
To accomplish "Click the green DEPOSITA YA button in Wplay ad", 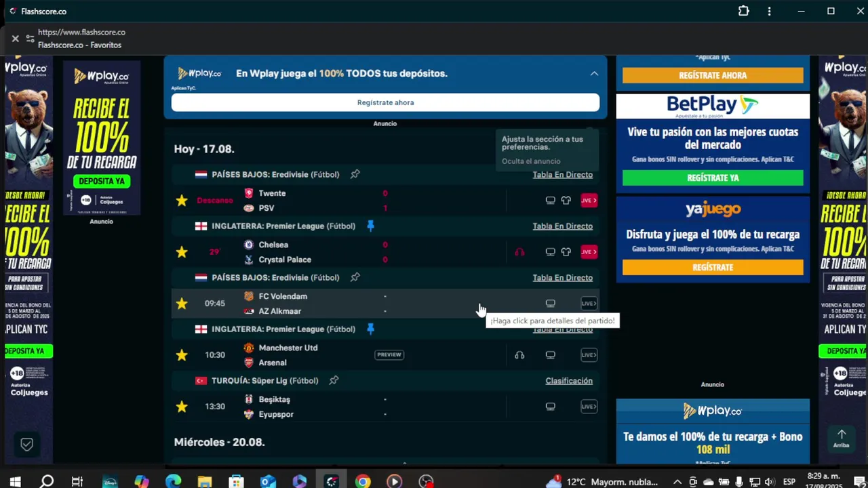I will pos(102,181).
